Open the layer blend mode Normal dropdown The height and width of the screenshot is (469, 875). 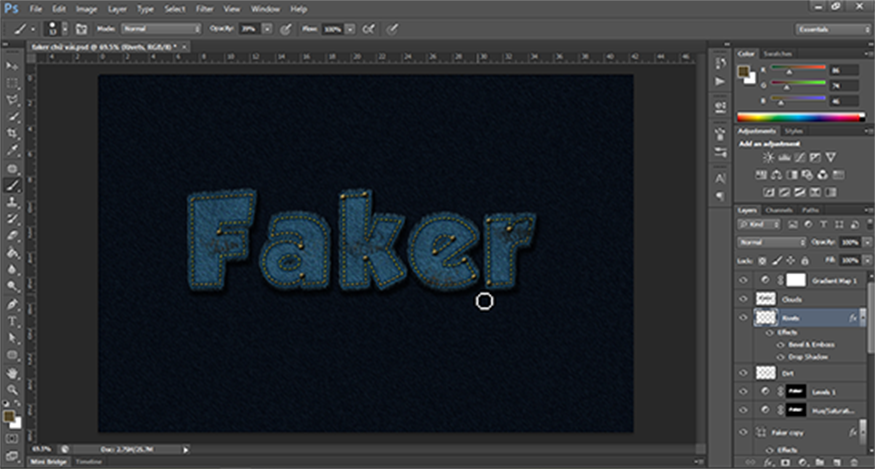[x=771, y=242]
